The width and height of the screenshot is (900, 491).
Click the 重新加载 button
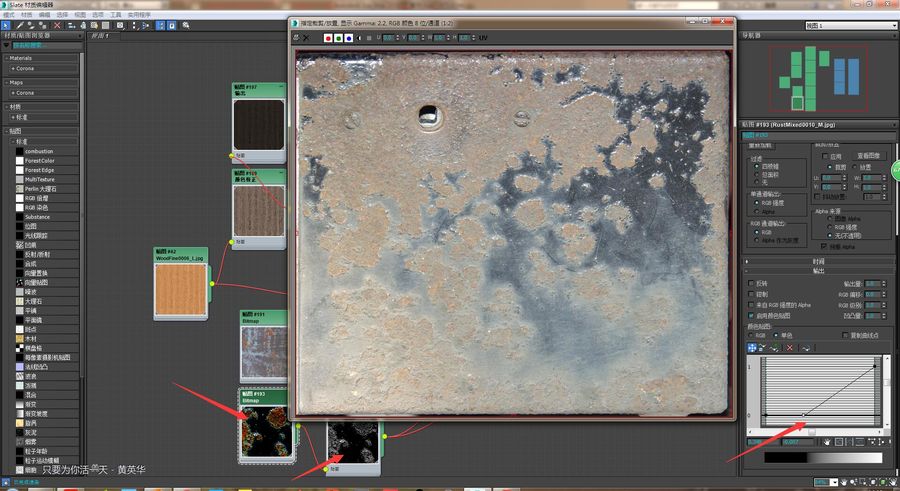pos(761,145)
